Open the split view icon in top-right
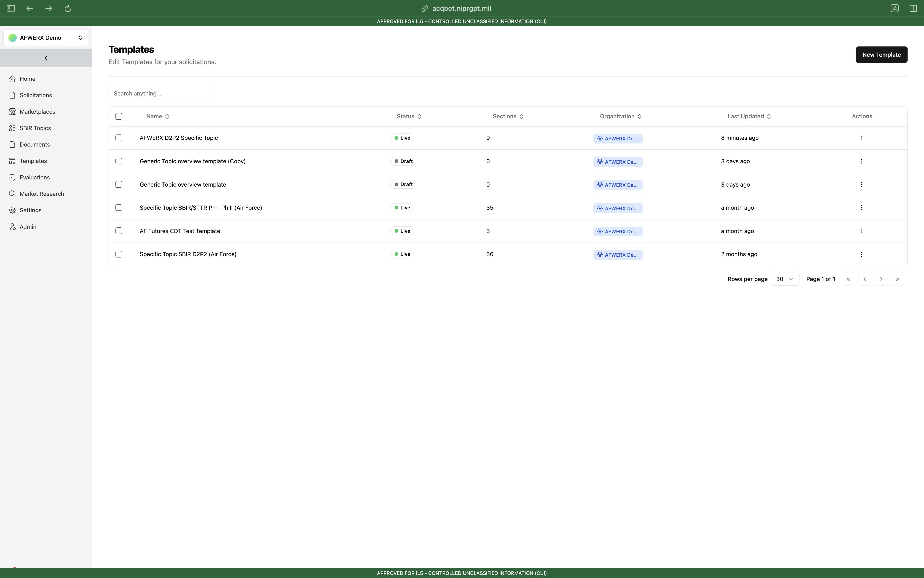This screenshot has height=578, width=924. click(913, 8)
